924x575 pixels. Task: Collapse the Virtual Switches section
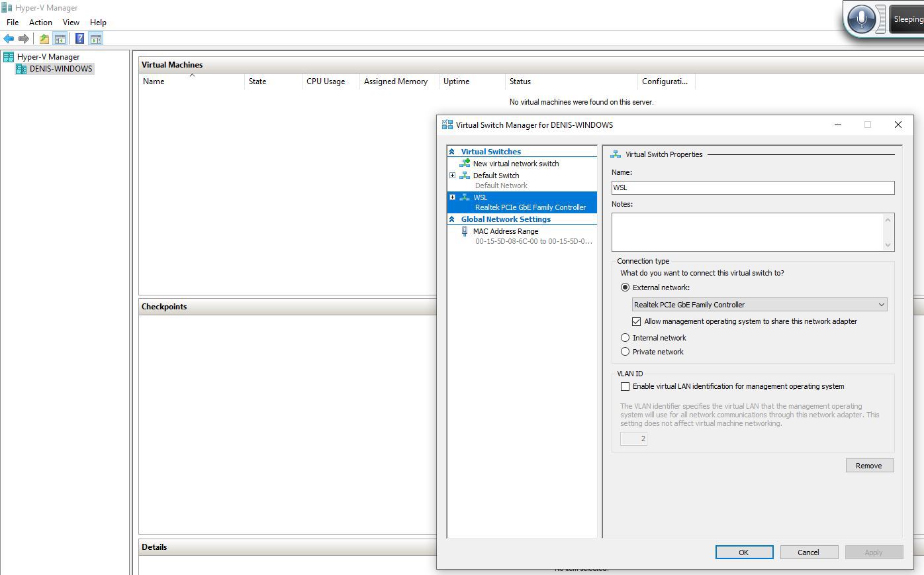point(452,151)
